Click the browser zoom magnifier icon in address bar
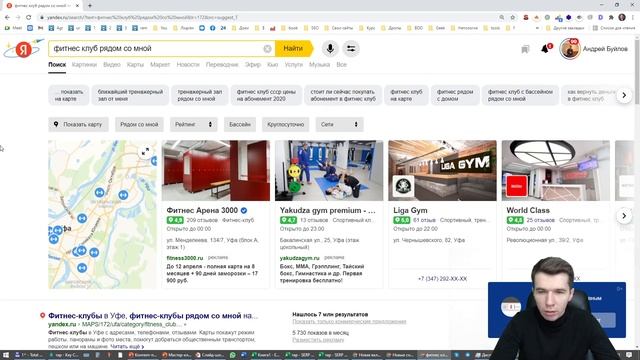The width and height of the screenshot is (640, 360). (x=502, y=18)
